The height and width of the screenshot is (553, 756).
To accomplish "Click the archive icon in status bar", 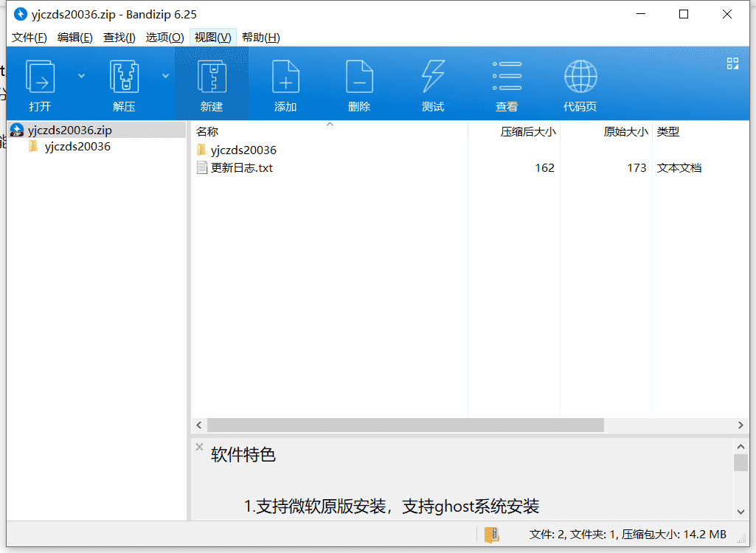I will pyautogui.click(x=491, y=535).
